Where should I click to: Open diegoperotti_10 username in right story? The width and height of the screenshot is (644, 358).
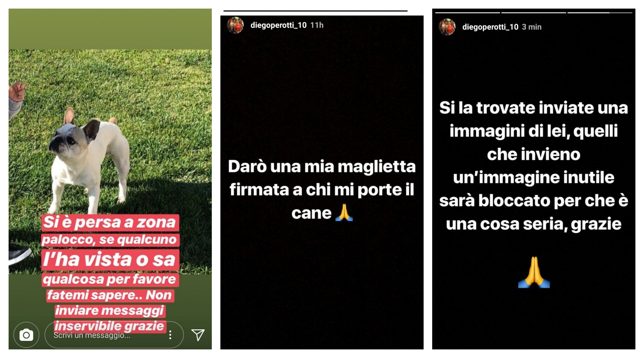490,27
